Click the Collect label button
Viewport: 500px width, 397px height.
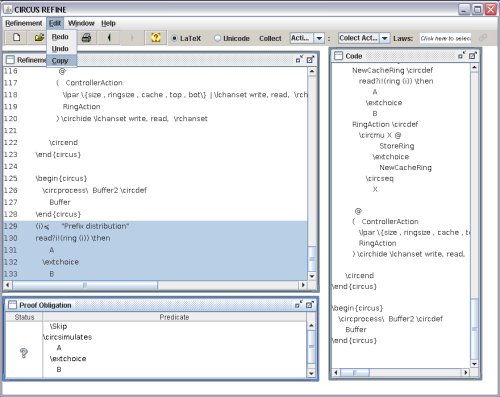click(x=270, y=38)
